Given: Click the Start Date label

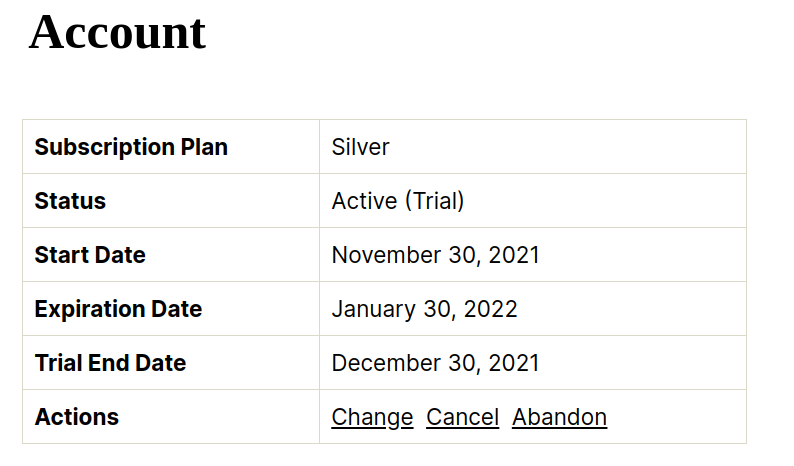Looking at the screenshot, I should pyautogui.click(x=90, y=255).
